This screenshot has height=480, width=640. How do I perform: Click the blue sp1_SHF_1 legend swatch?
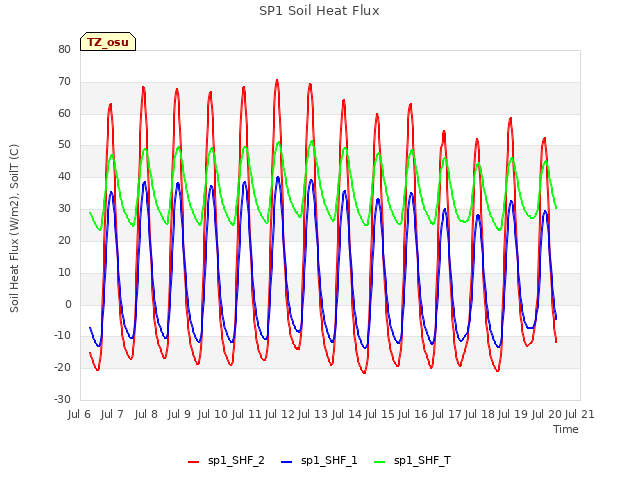(287, 462)
